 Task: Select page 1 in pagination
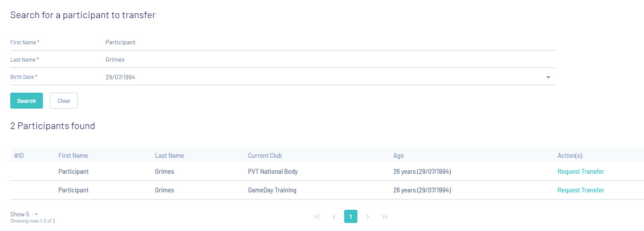click(x=351, y=217)
